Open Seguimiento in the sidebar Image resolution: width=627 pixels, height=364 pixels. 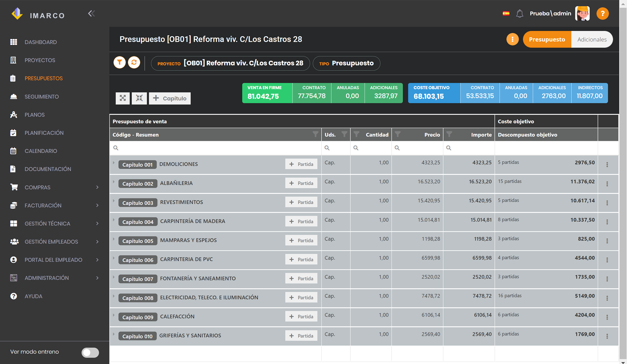[x=42, y=97]
